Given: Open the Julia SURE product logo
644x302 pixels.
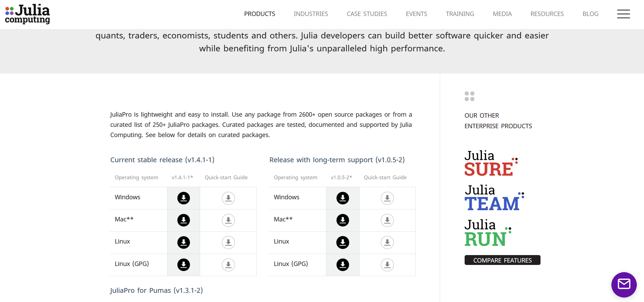Looking at the screenshot, I should coord(491,163).
